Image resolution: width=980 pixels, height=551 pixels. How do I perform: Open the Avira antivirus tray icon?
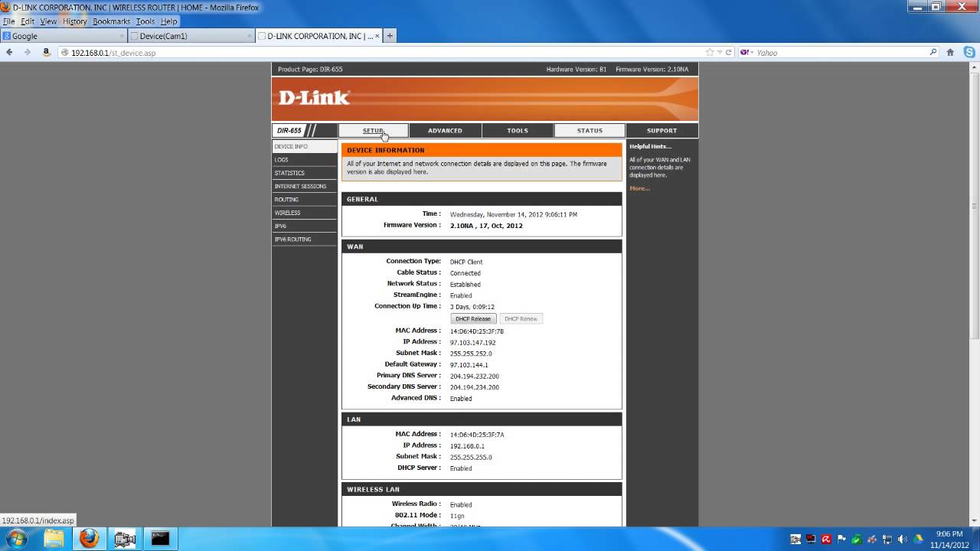[826, 540]
